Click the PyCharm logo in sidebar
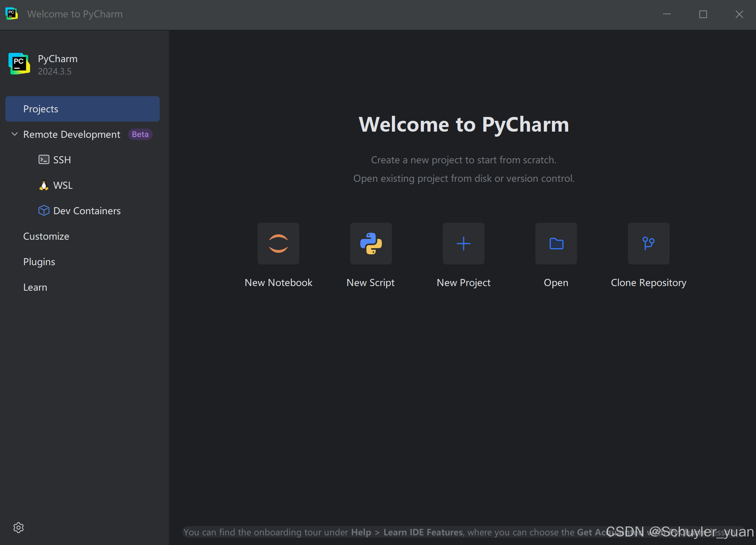 coord(19,64)
